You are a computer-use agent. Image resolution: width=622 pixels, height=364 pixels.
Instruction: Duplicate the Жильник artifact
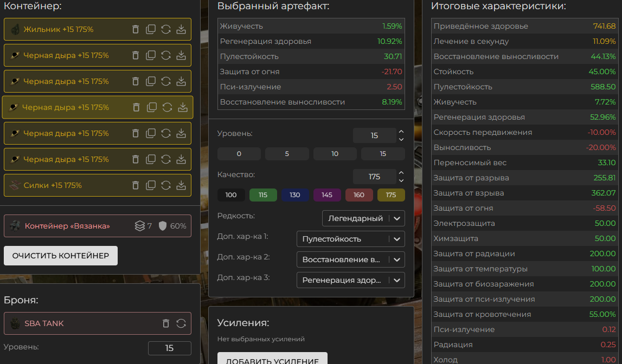(151, 29)
